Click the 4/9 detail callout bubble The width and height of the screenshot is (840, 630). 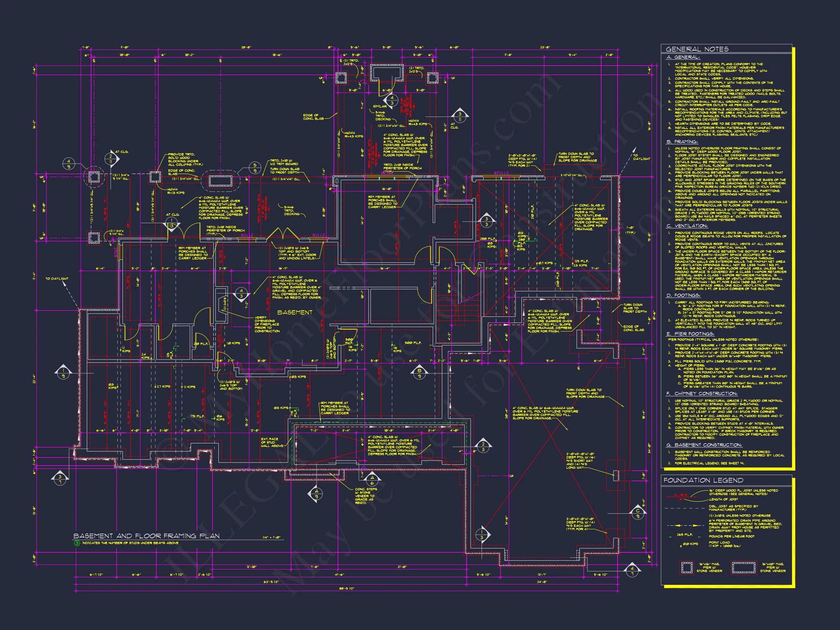(x=69, y=164)
